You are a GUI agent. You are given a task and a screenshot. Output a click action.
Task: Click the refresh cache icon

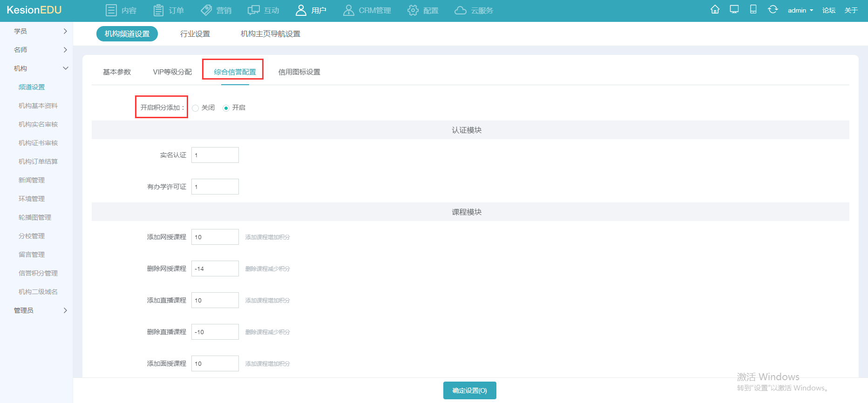tap(773, 10)
